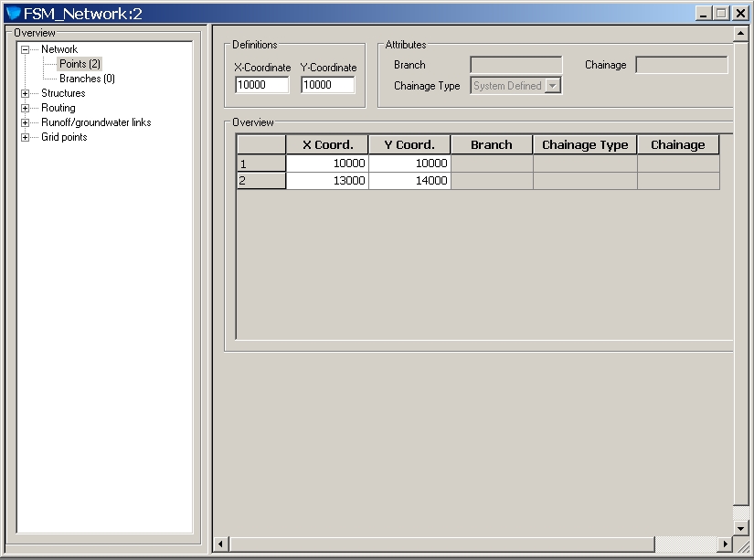Maximize the FSM_Network window

click(721, 13)
